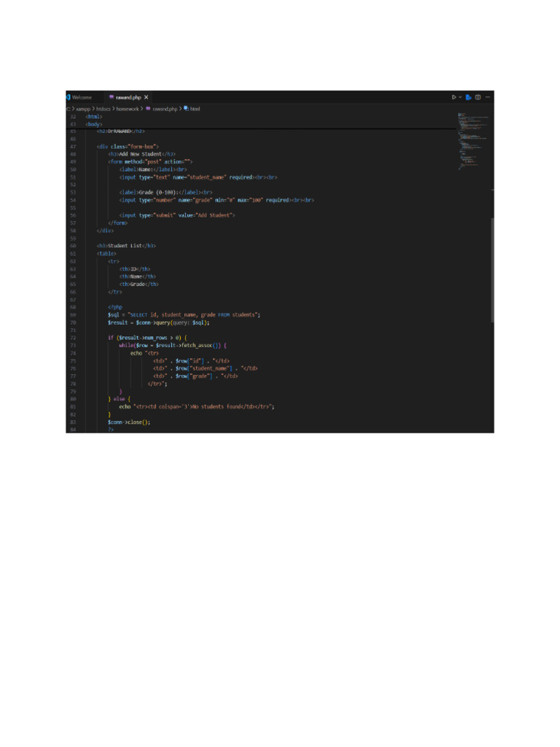Screen dimensions: 560x747
Task: Click the submit "Add Student" input line
Action: pos(177,215)
